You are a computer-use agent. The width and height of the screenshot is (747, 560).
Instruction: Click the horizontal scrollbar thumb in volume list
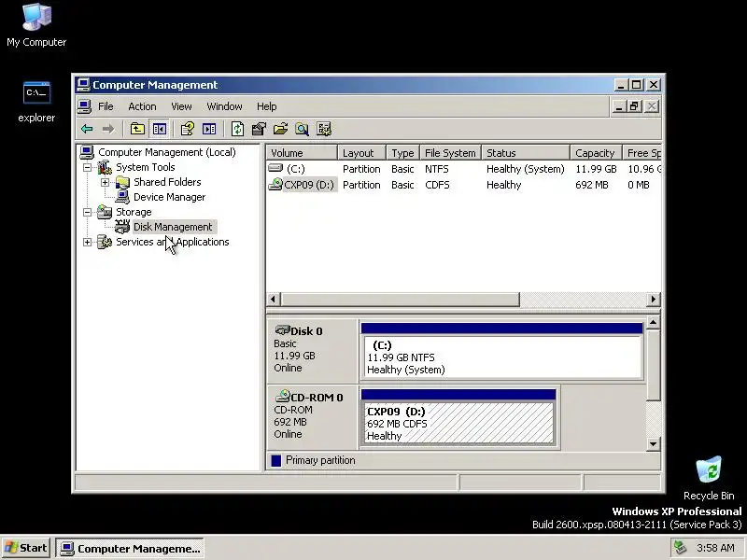pos(401,299)
